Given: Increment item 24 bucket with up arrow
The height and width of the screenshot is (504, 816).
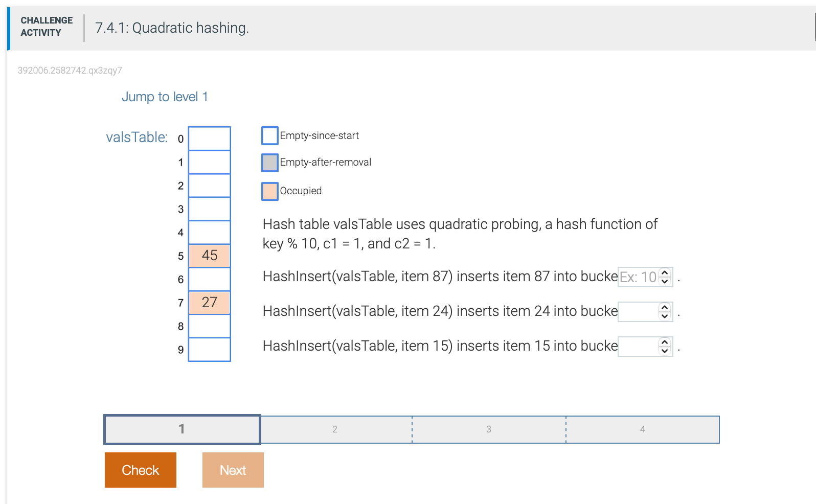Looking at the screenshot, I should coord(665,307).
